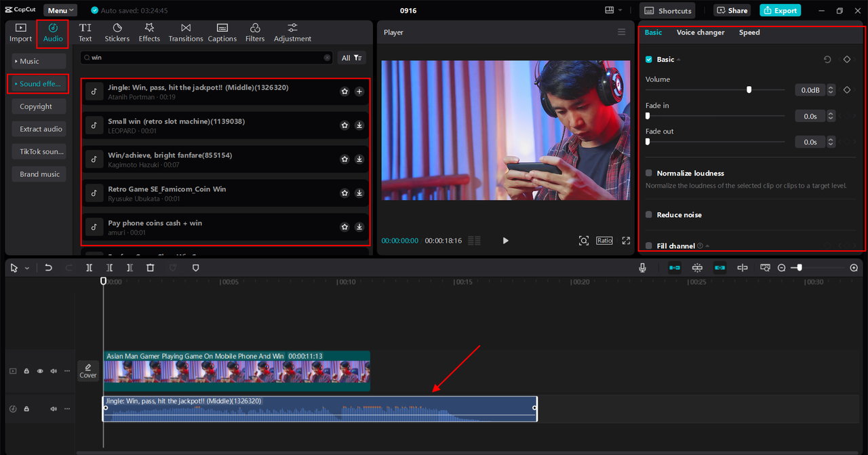
Task: Toggle auto snapping in timeline toolbar
Action: (x=697, y=268)
